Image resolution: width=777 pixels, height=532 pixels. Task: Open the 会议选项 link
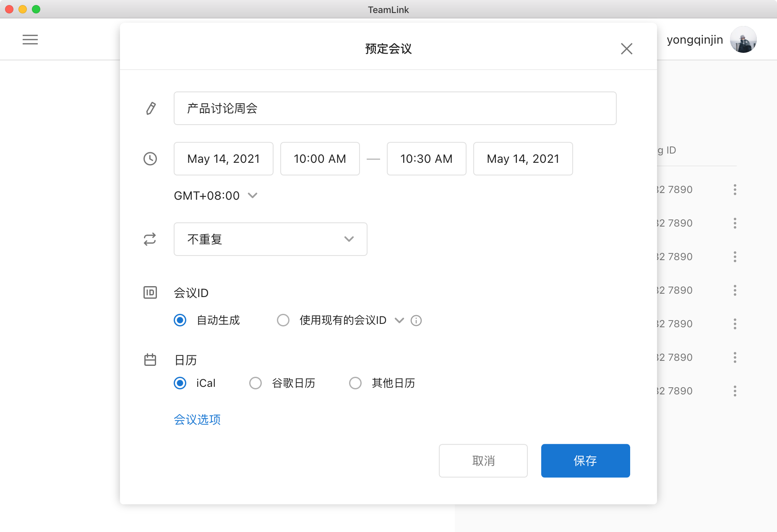[197, 420]
